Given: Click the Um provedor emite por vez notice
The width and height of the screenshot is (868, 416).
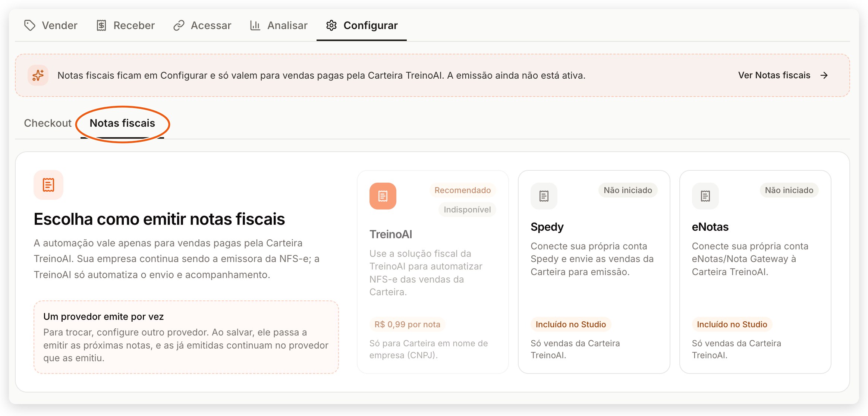Looking at the screenshot, I should [x=186, y=337].
